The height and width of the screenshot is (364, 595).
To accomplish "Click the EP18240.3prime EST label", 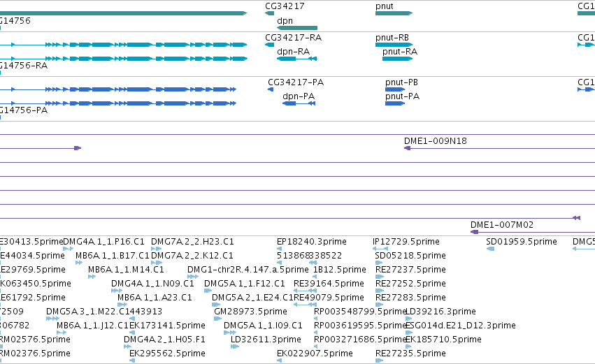I will [x=312, y=242].
